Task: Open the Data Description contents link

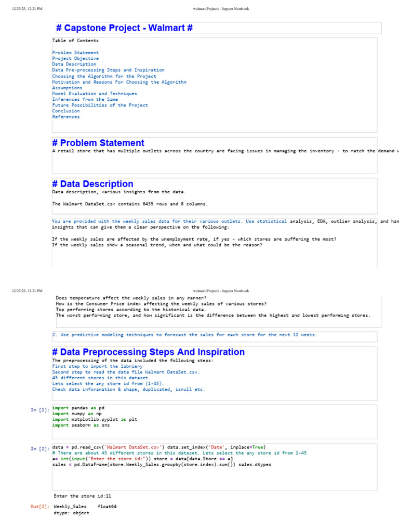Action: pyautogui.click(x=74, y=64)
